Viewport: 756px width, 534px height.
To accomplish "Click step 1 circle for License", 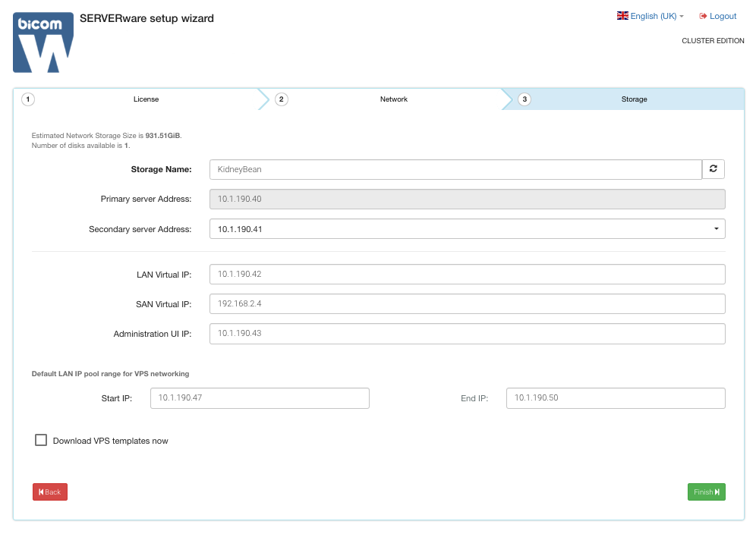I will point(28,99).
